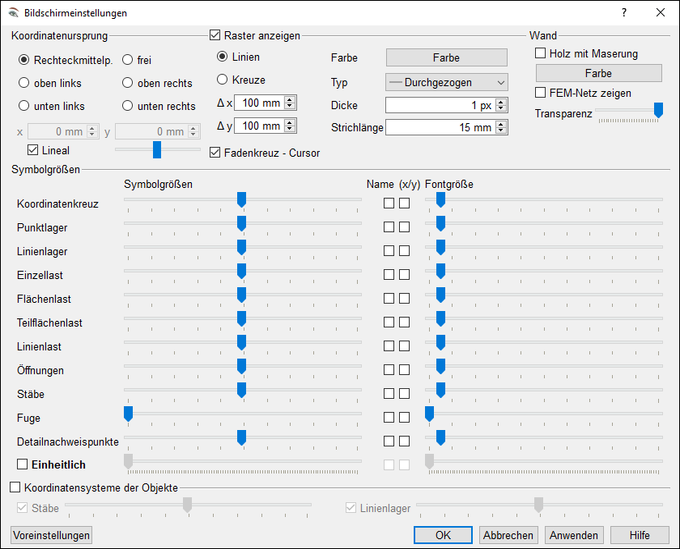This screenshot has width=680, height=549.
Task: Check the Punktlager Name checkbox
Action: [x=389, y=227]
